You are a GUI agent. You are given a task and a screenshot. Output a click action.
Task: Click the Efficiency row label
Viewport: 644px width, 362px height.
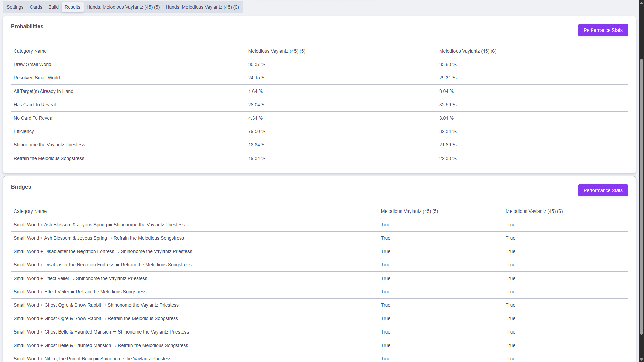pyautogui.click(x=24, y=131)
